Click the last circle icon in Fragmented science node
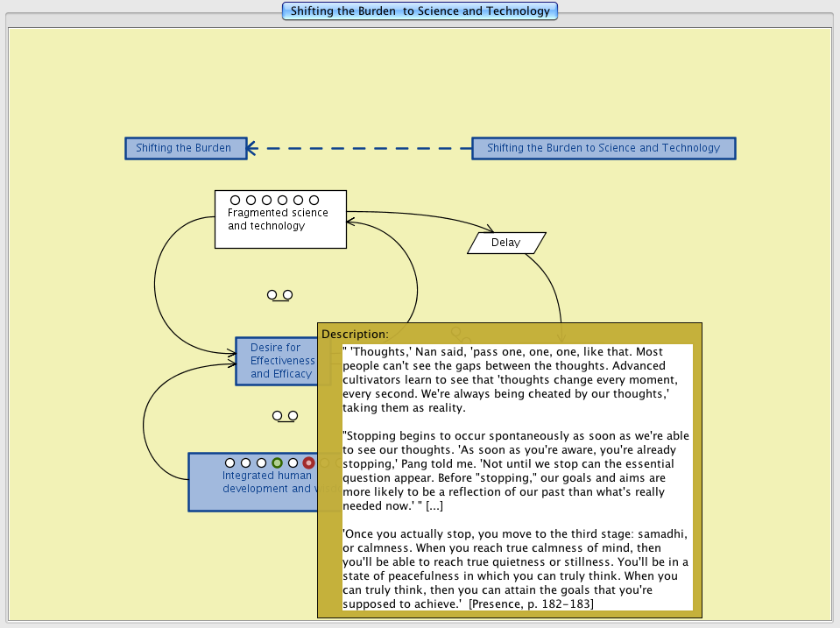The image size is (840, 628). pos(314,201)
